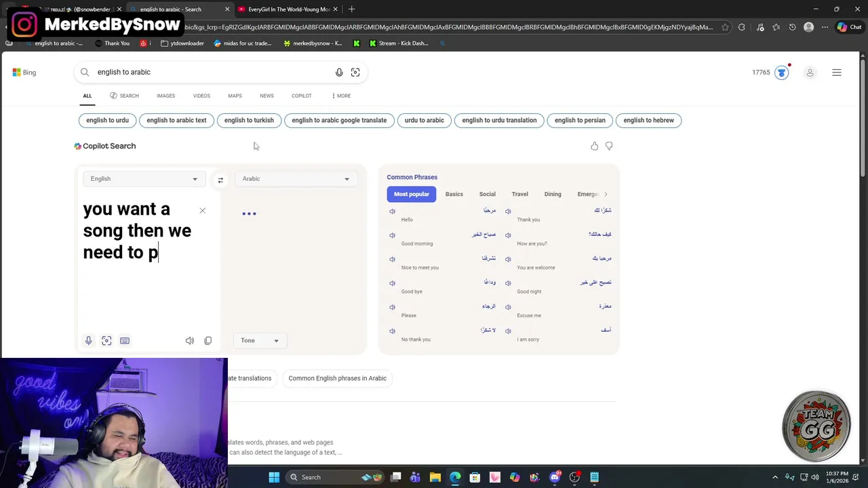Screen dimensions: 868x488
Task: Start voice input in translator panel
Action: pyautogui.click(x=88, y=340)
